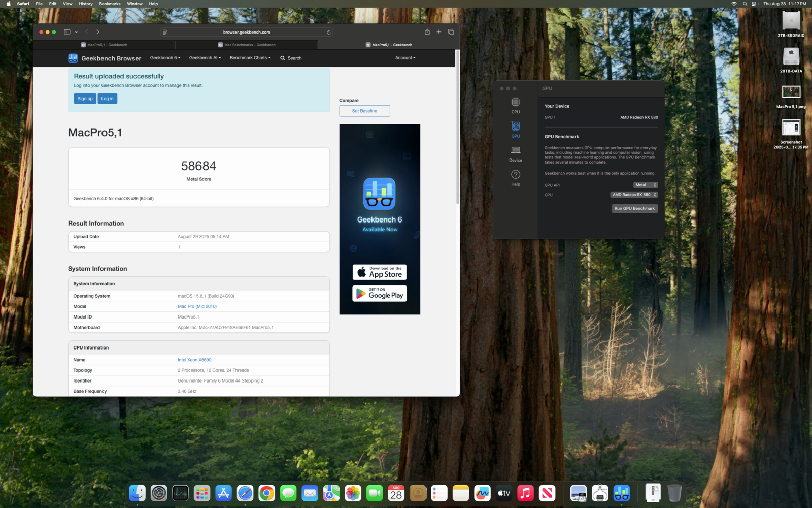812x508 pixels.
Task: Click the Safari address bar
Action: point(247,32)
